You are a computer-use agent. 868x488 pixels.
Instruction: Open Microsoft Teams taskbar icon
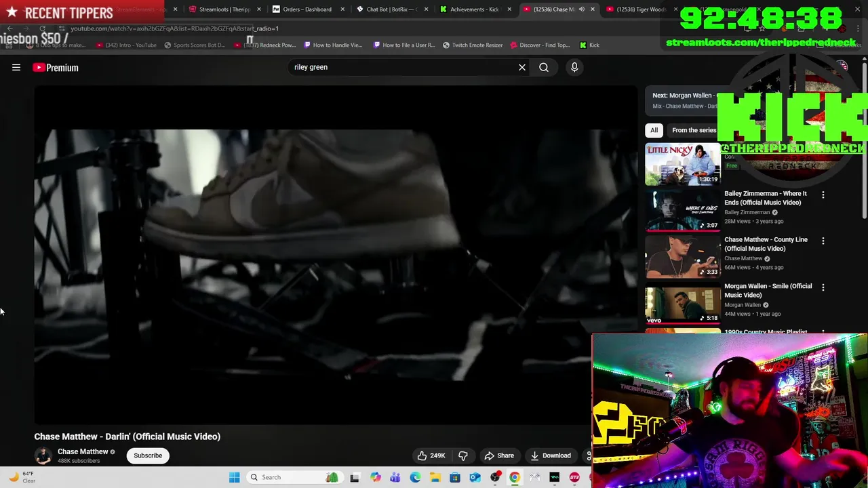395,477
